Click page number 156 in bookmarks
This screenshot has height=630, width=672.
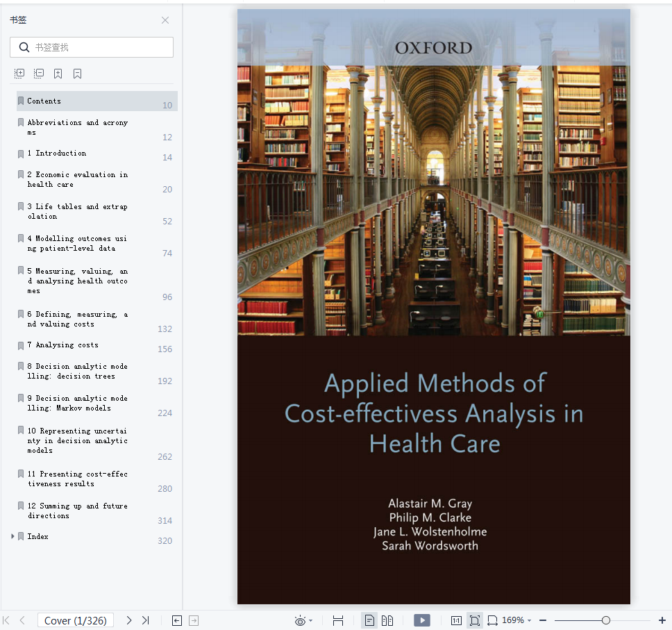click(x=165, y=349)
